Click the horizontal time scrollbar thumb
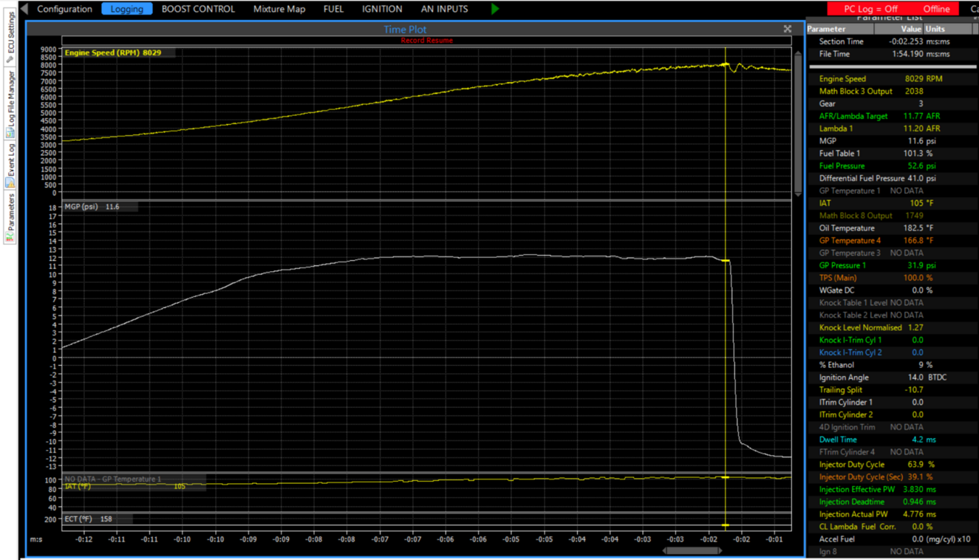Viewport: 979px width, 560px height. [692, 550]
